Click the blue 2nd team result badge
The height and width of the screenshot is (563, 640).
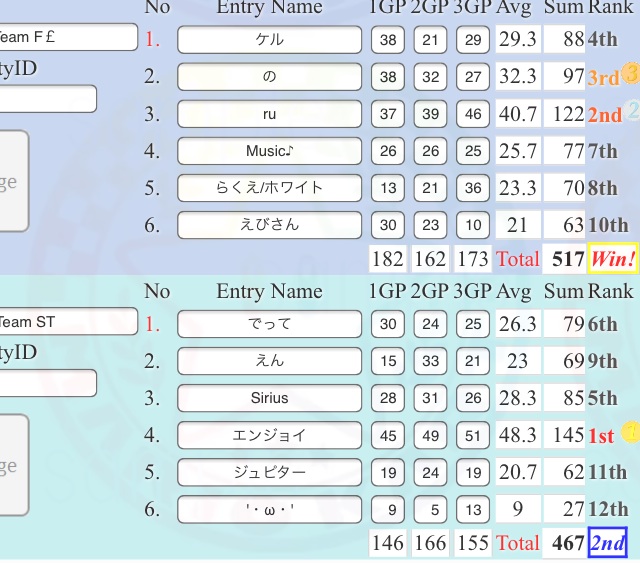608,543
